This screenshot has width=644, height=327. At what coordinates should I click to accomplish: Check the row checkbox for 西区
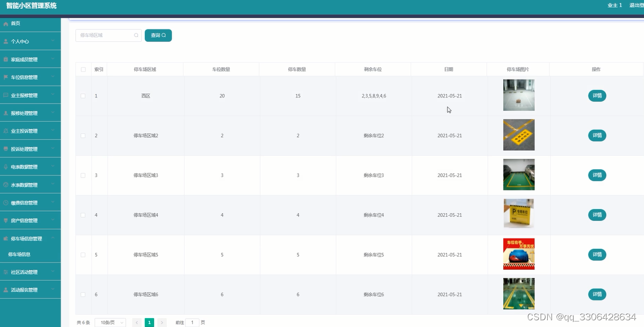click(83, 96)
